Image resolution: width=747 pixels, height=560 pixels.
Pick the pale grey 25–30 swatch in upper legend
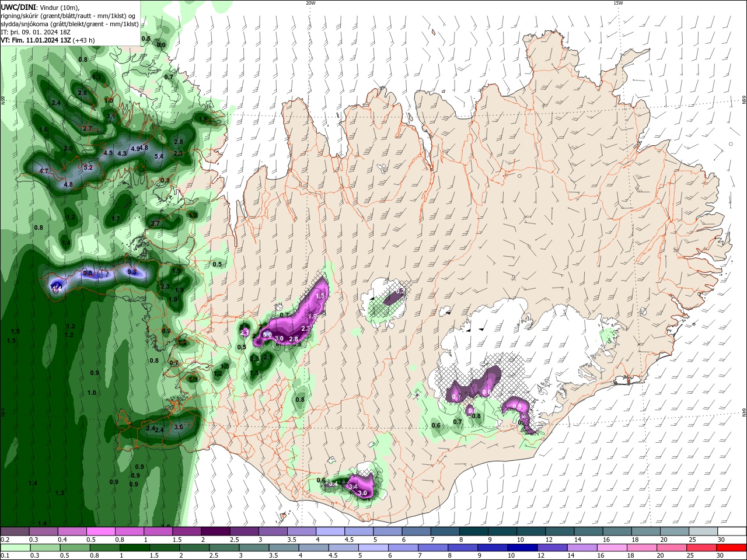tap(704, 531)
